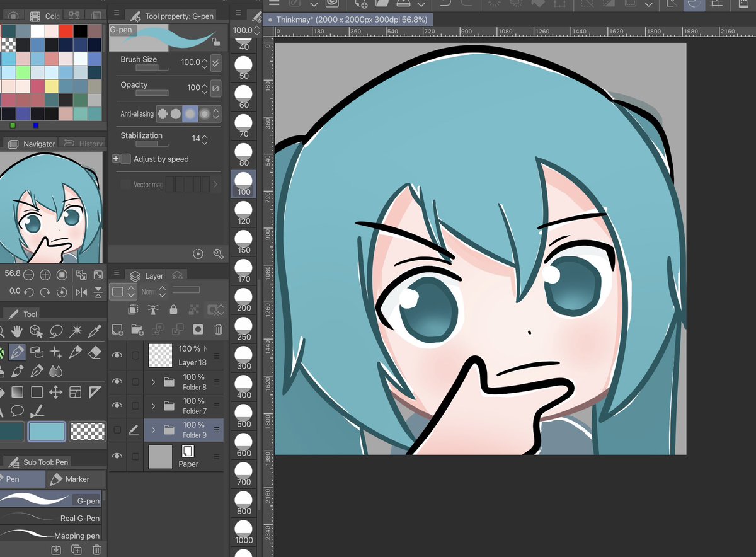Select the Frame border tool
The height and width of the screenshot is (557, 756).
[76, 392]
